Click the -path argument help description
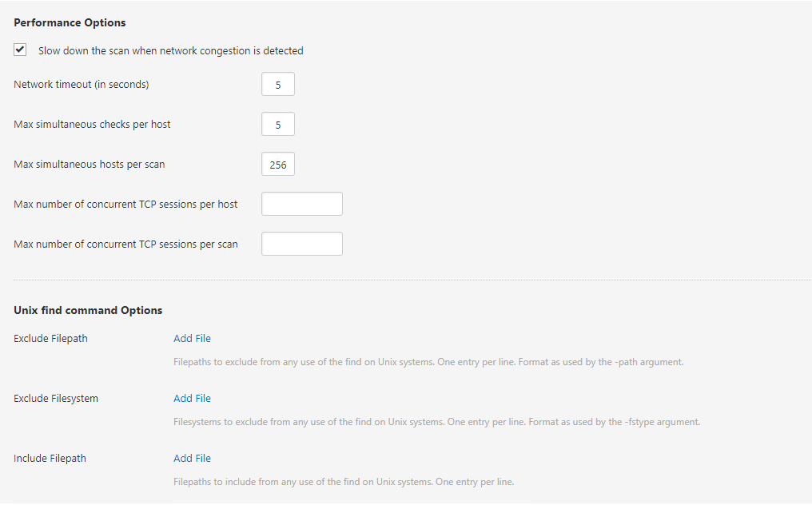The width and height of the screenshot is (812, 509). [x=429, y=362]
